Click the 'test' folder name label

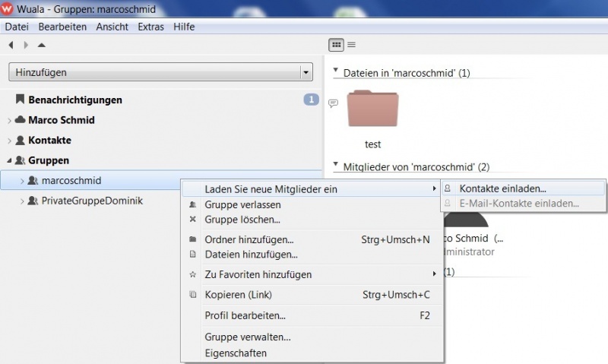coord(372,144)
